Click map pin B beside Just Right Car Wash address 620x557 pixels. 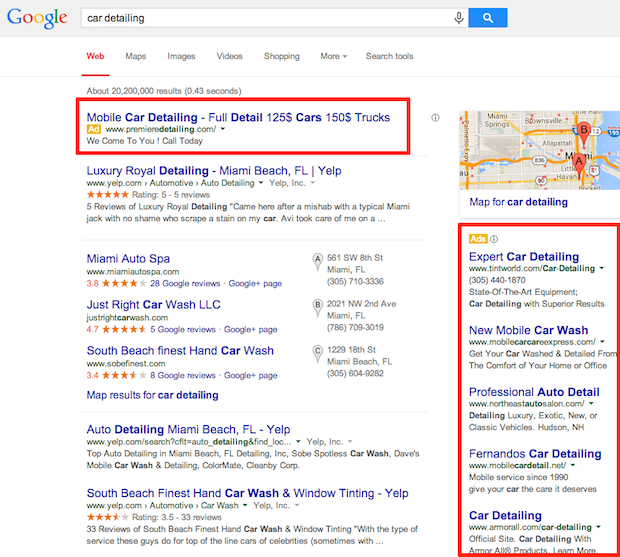point(318,308)
